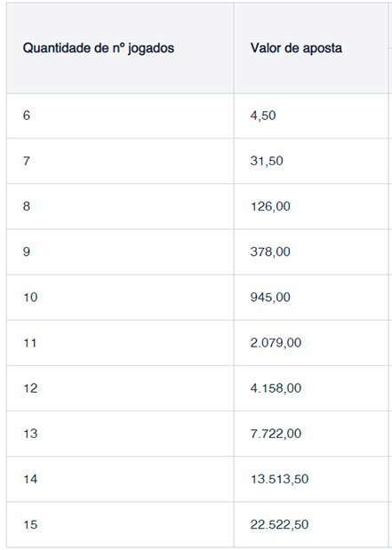Click the 'Quantidade de nº jogados' header

point(99,48)
